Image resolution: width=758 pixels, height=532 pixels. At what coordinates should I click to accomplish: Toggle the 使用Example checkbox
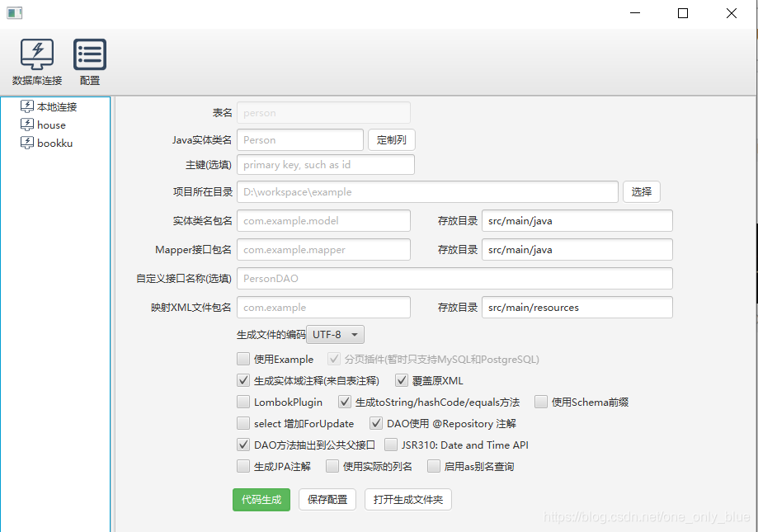pyautogui.click(x=243, y=359)
